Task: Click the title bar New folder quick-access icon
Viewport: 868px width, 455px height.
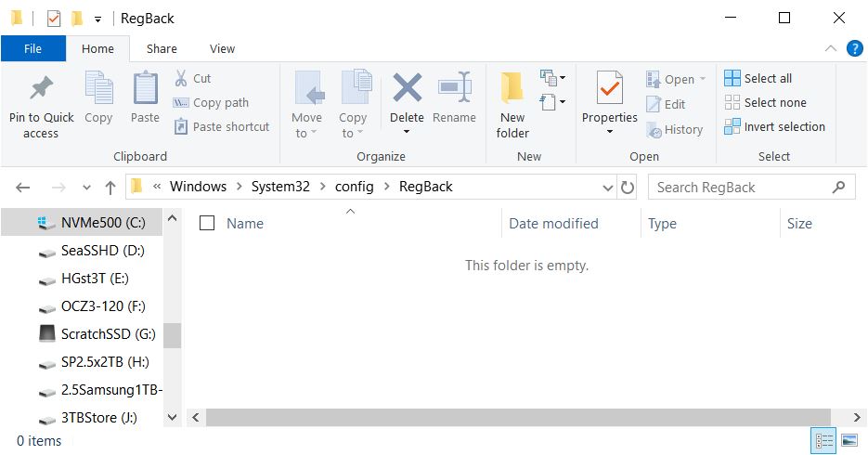Action: [x=77, y=19]
